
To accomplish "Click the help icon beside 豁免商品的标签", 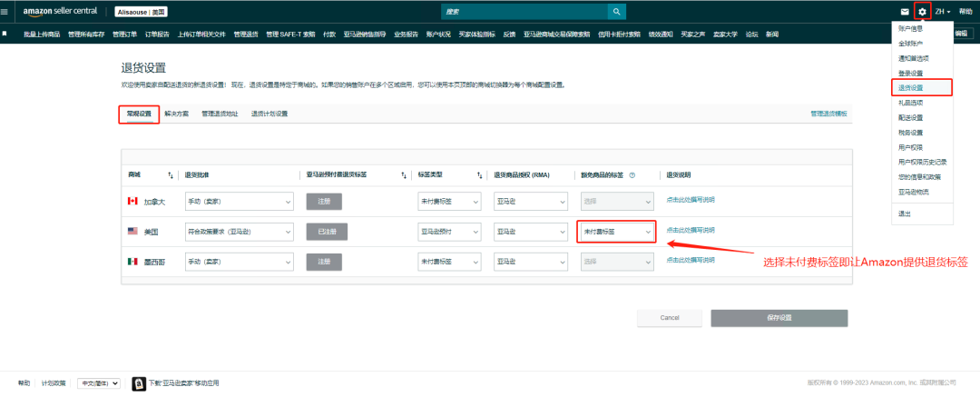I will coord(632,174).
